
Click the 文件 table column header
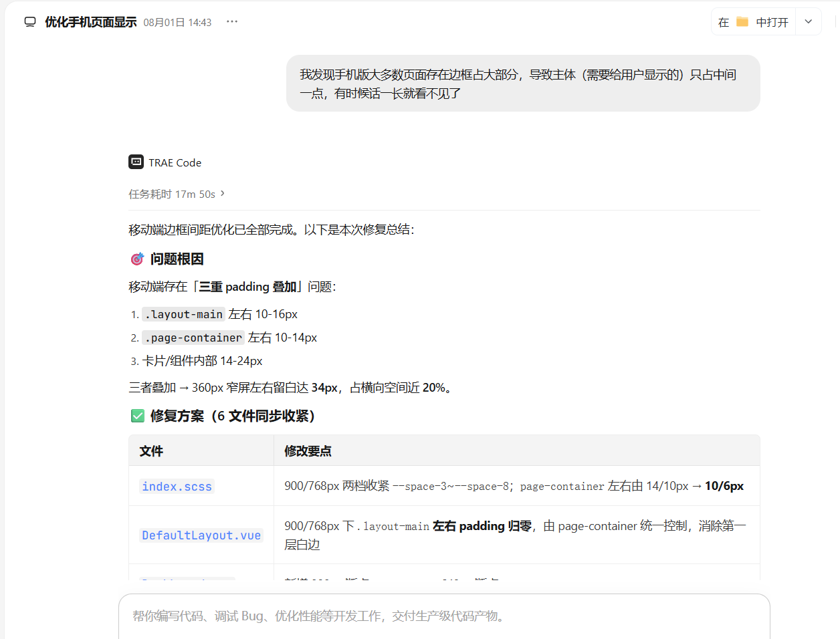151,451
